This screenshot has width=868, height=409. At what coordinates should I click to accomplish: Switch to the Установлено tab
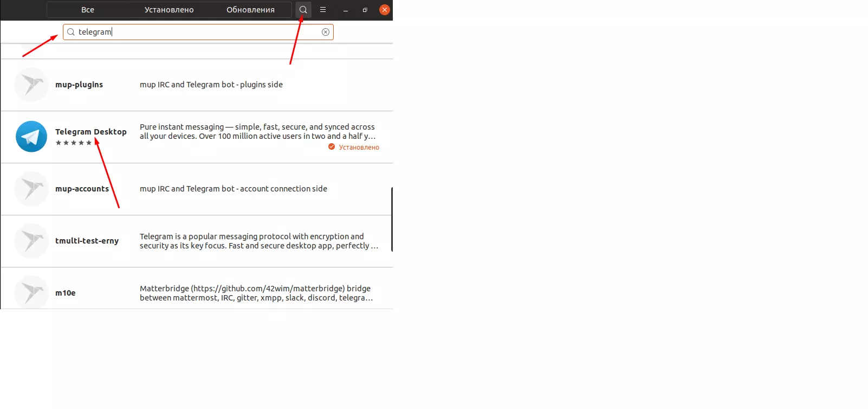[169, 10]
